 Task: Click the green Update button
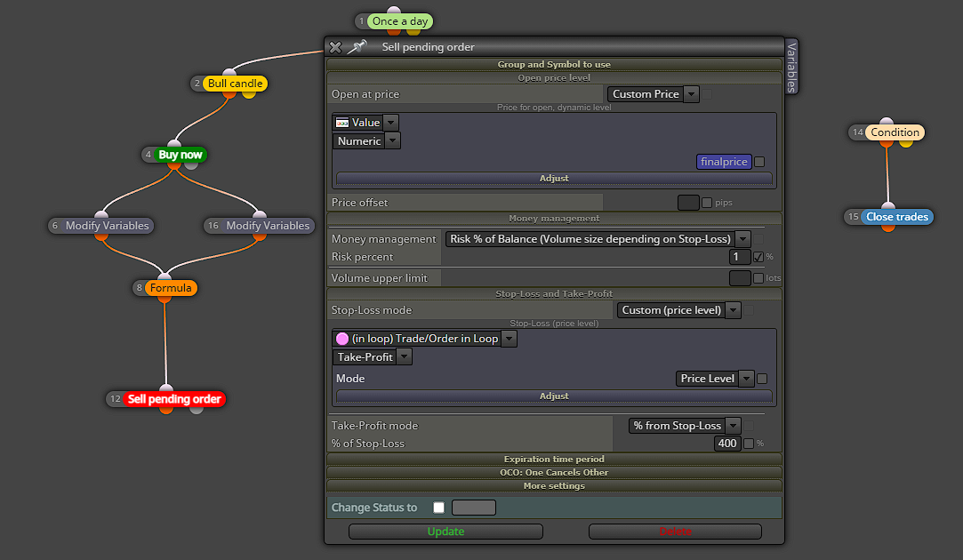(x=445, y=532)
